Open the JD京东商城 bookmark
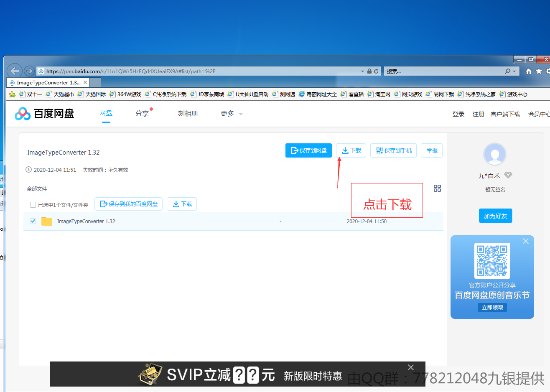Image resolution: width=550 pixels, height=392 pixels. point(207,94)
